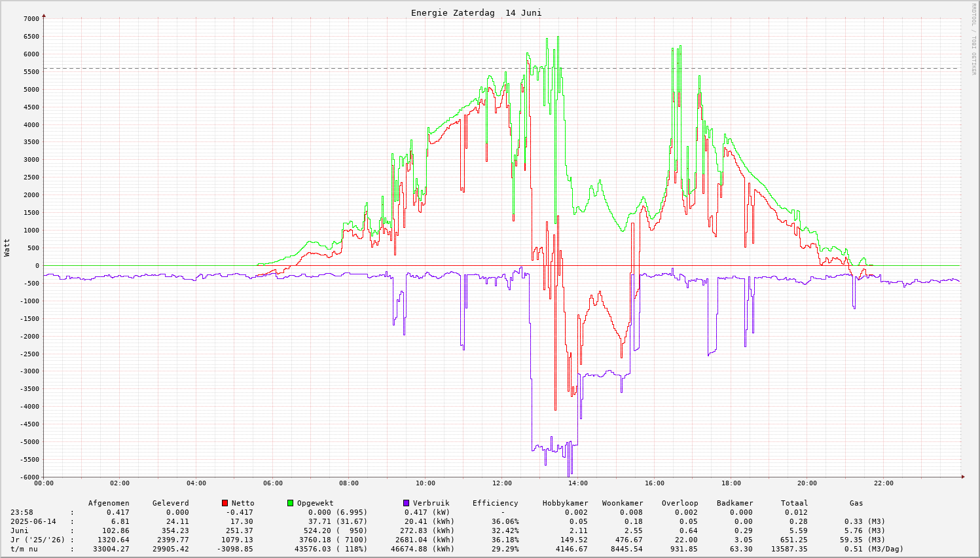Click the Hobbykamer column header
The image size is (980, 558).
point(565,503)
